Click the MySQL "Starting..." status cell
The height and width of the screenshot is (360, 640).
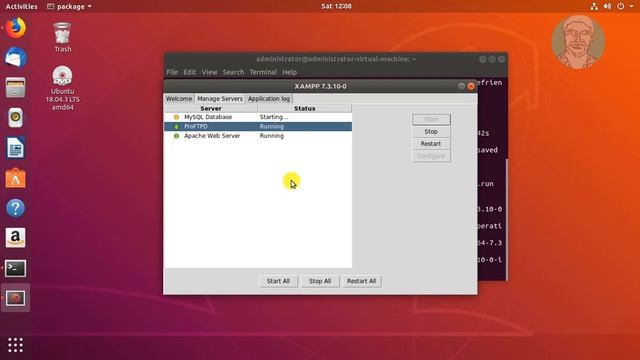coord(274,117)
